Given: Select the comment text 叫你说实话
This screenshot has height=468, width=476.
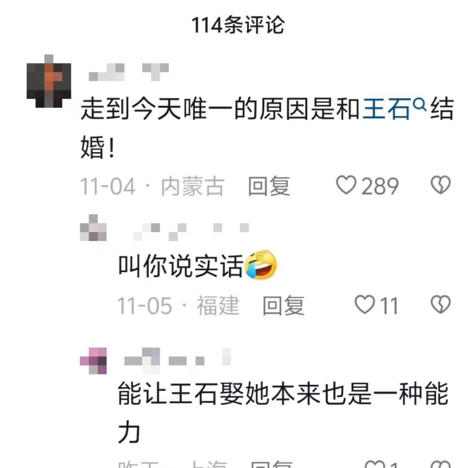Looking at the screenshot, I should pyautogui.click(x=181, y=266).
